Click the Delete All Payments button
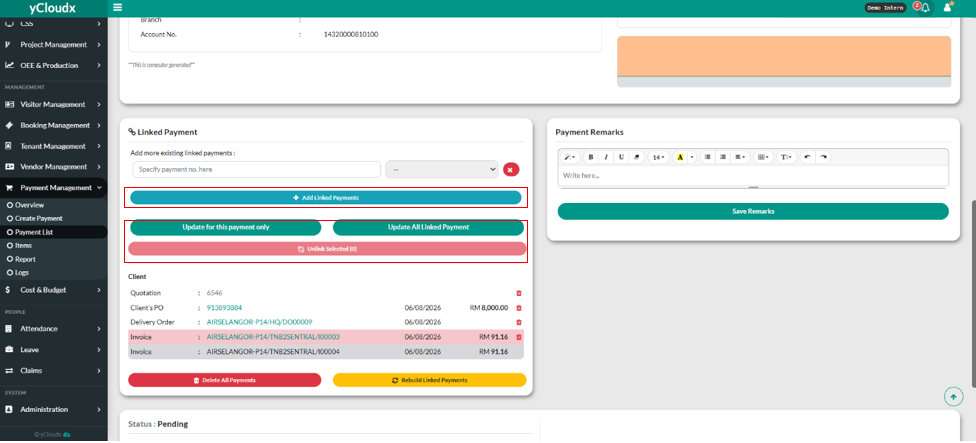The image size is (976, 443). point(225,380)
